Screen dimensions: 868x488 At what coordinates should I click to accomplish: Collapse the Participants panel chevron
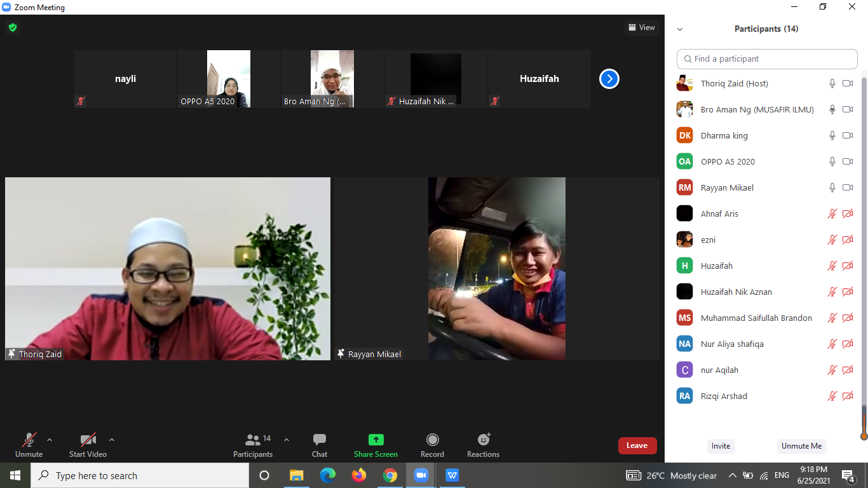(x=680, y=29)
